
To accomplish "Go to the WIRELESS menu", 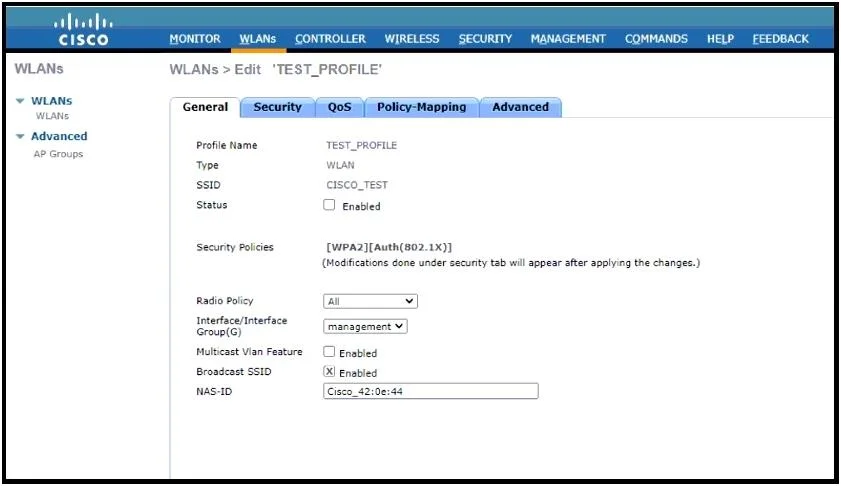I will (x=411, y=39).
